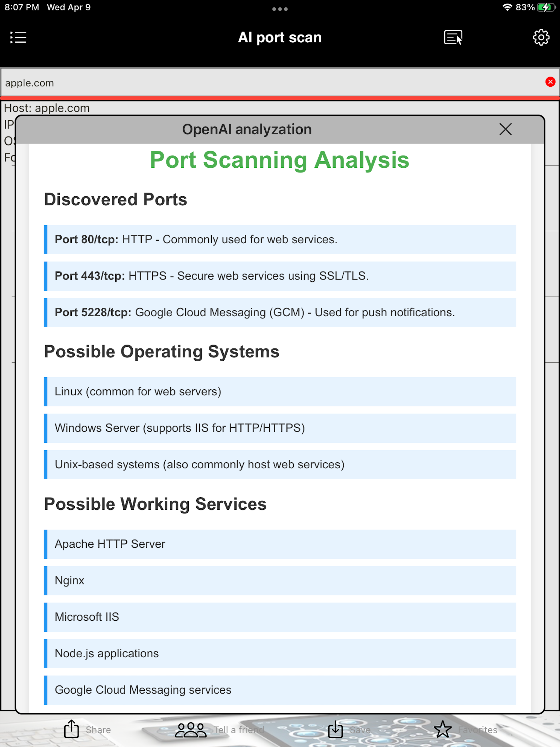Image resolution: width=560 pixels, height=747 pixels.
Task: Tap the Share upload icon
Action: (72, 729)
